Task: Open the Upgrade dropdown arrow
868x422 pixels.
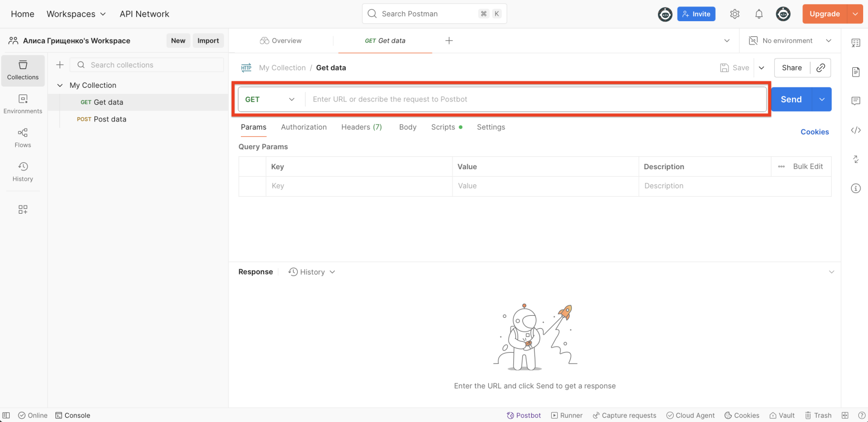Action: tap(855, 14)
